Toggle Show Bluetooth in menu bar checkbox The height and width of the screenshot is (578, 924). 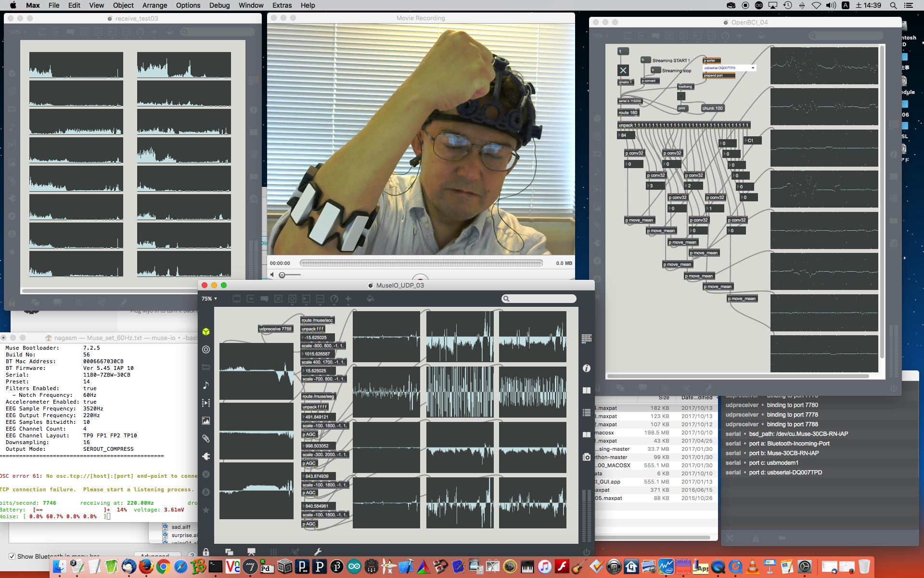(12, 556)
